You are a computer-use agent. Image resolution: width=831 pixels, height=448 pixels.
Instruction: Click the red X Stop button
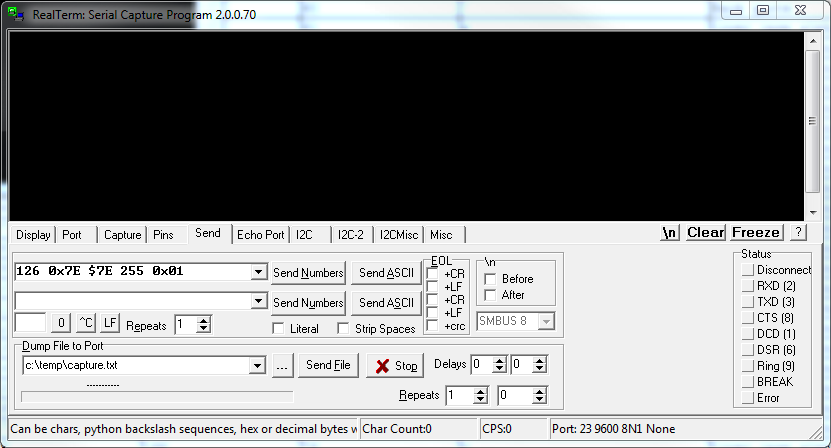click(395, 366)
